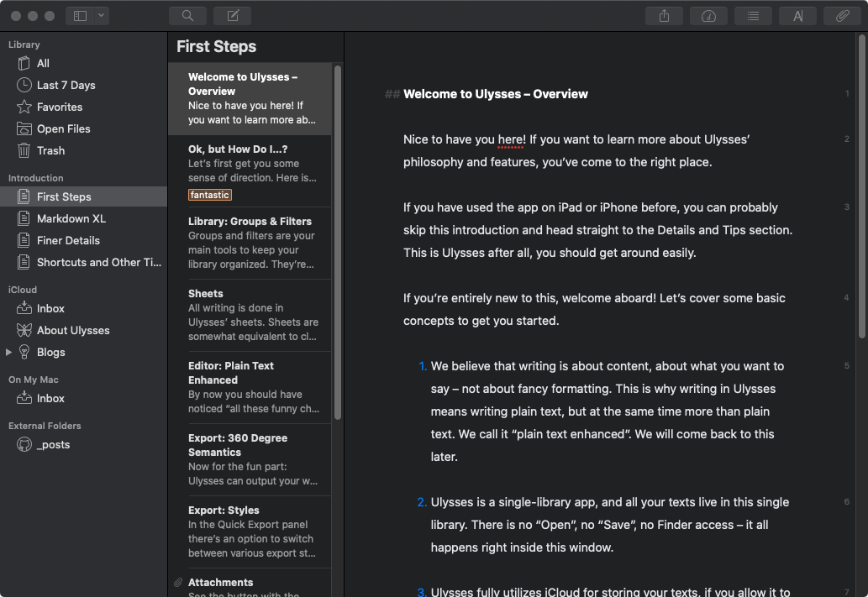
Task: Click the On My Mac section header
Action: point(34,380)
